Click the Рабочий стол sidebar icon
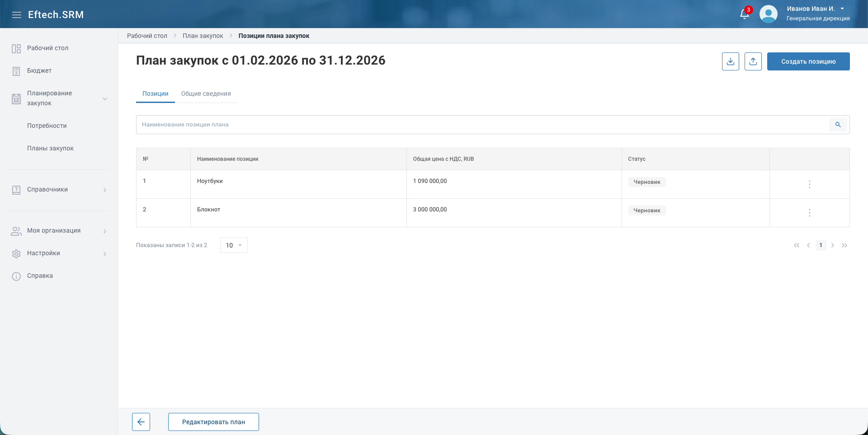Viewport: 868px width, 435px height. coord(16,48)
